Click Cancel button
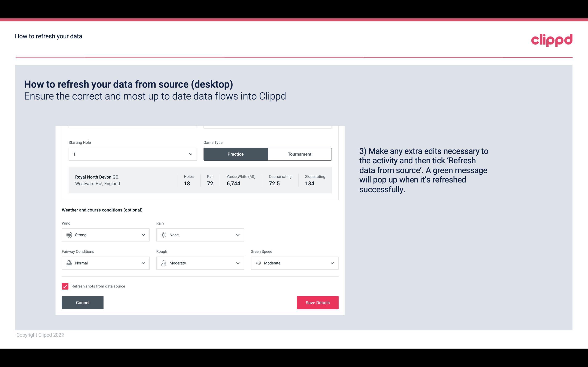Image resolution: width=588 pixels, height=367 pixels. (x=83, y=302)
